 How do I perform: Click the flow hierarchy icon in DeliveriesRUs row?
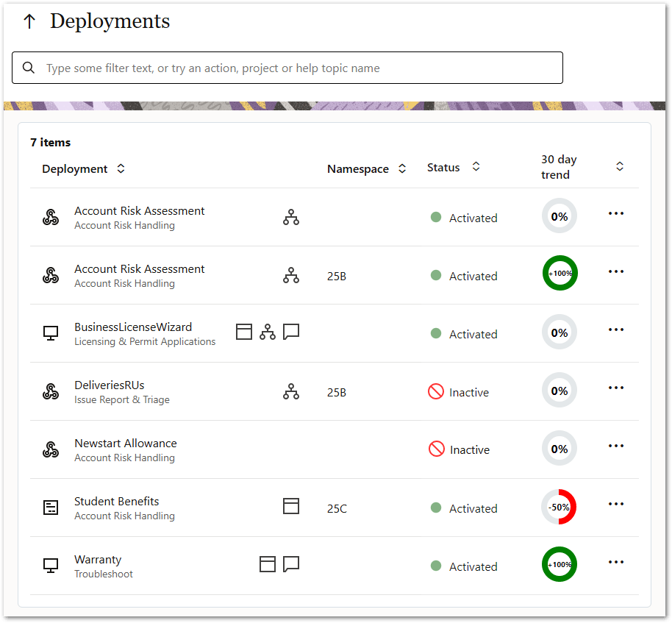(291, 391)
